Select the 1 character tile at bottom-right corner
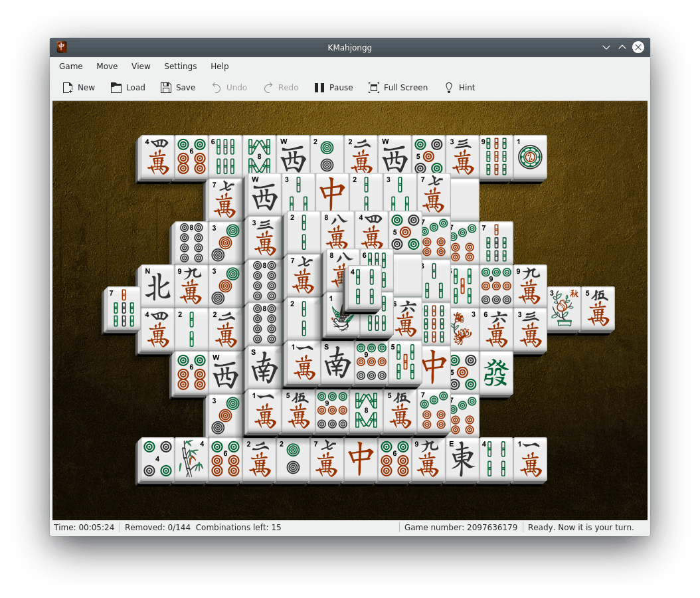The image size is (700, 598). [x=530, y=458]
